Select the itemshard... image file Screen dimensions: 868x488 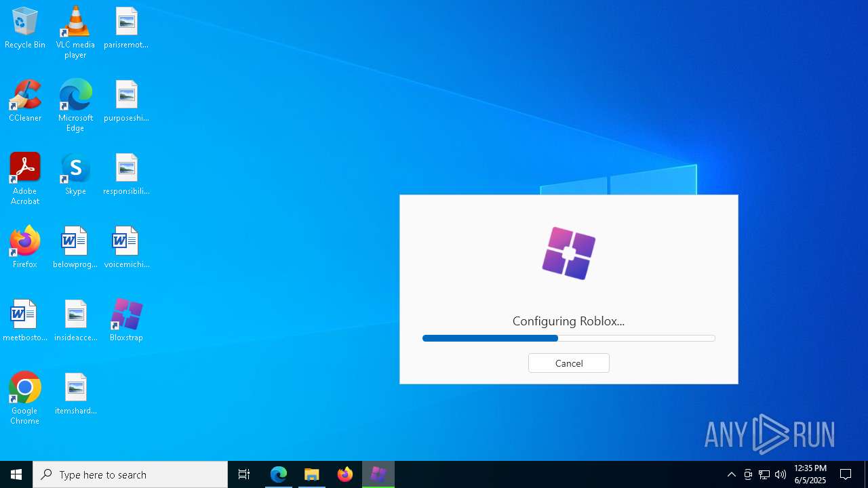tap(75, 394)
